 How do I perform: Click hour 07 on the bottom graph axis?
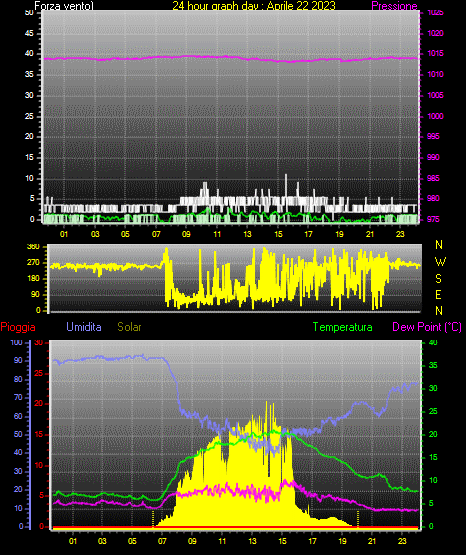click(162, 541)
